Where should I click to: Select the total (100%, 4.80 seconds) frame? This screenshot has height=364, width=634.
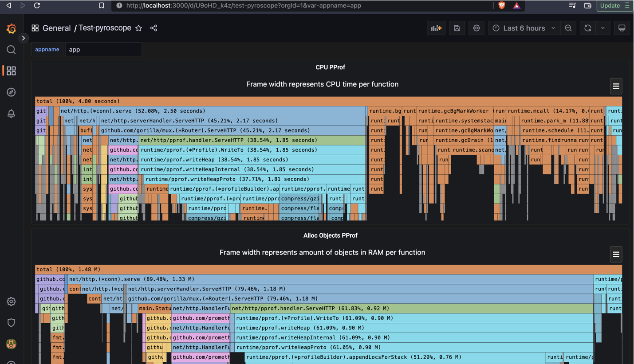(x=329, y=101)
